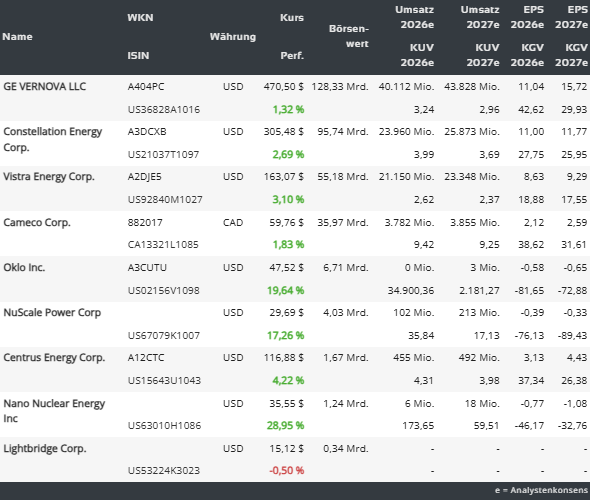Select ISIN US67079K1007

point(164,335)
